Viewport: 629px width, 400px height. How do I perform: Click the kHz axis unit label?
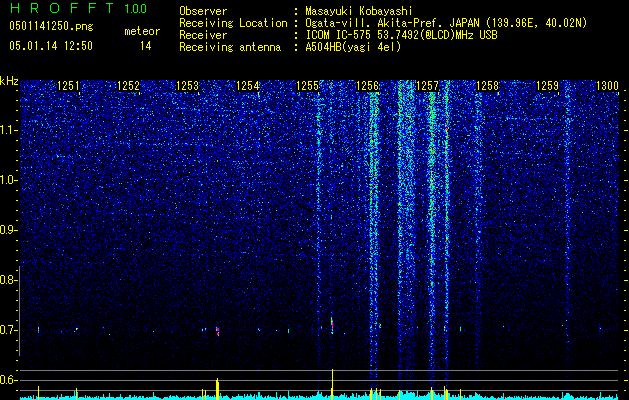pyautogui.click(x=9, y=81)
